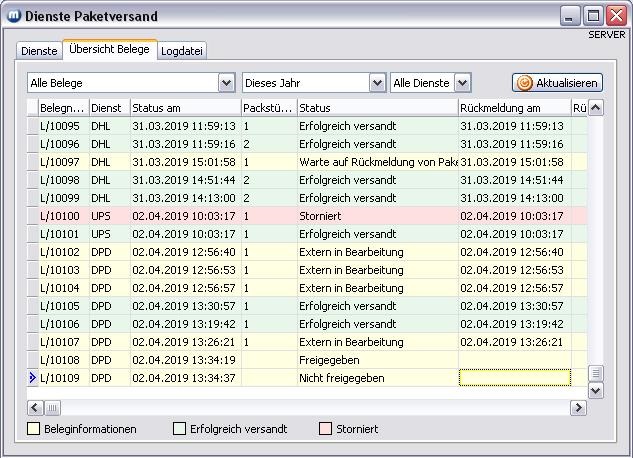Screen dimensions: 633x458
Task: Switch to the Dienste tab
Action: point(39,51)
